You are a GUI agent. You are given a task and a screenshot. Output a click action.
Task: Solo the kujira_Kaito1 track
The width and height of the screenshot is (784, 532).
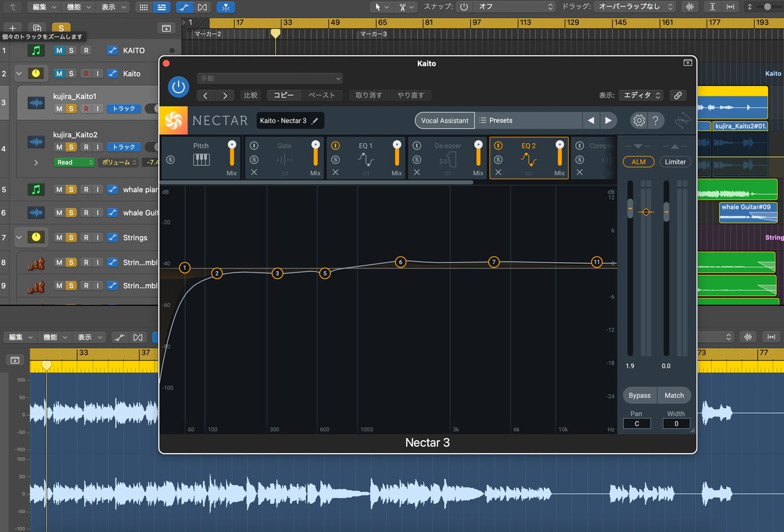71,109
